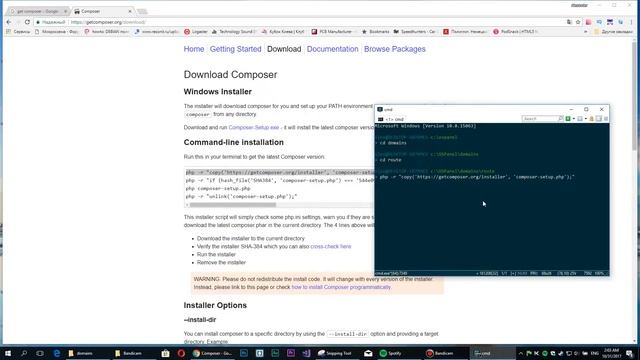Open Windows taskbar search
The width and height of the screenshot is (640, 360).
click(x=24, y=353)
